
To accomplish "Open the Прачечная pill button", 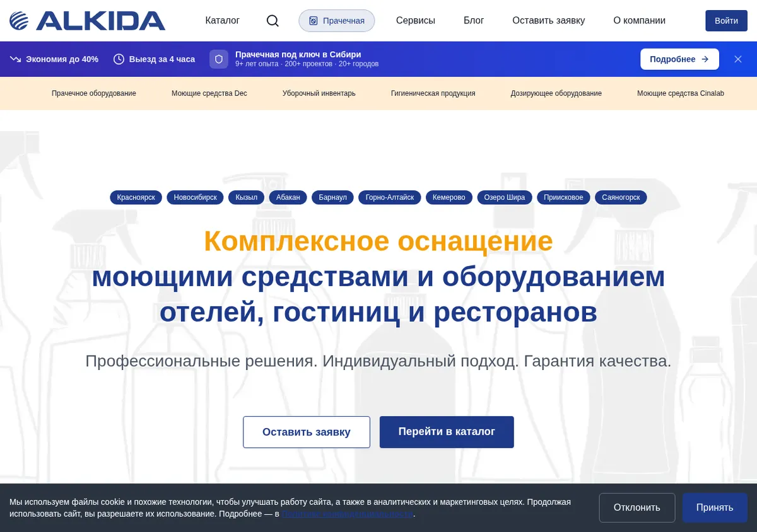I will click(x=337, y=21).
